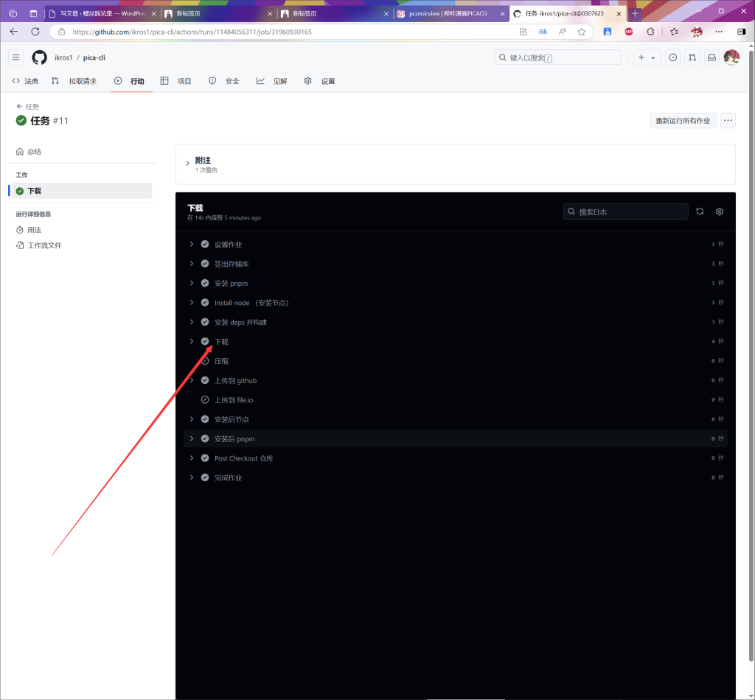Expand the 完成作业 step
The image size is (755, 700).
click(x=192, y=477)
